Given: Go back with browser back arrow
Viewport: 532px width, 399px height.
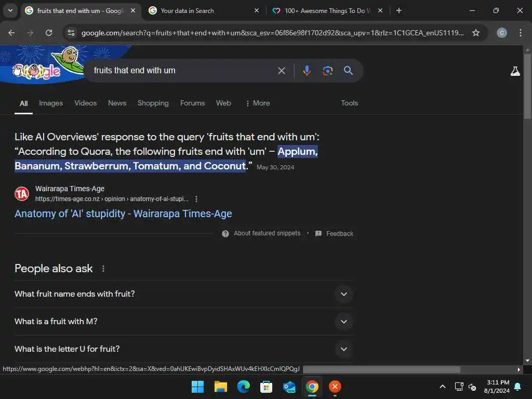Looking at the screenshot, I should coord(11,33).
